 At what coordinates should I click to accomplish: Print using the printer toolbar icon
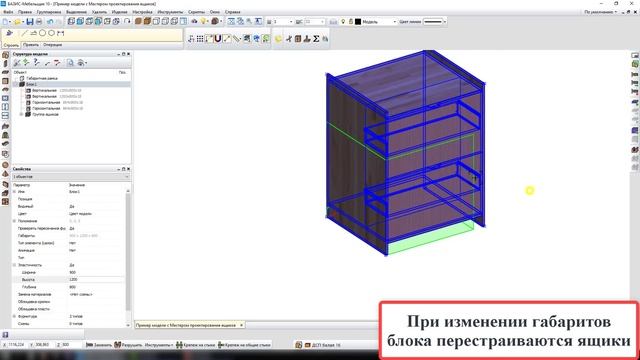(39, 22)
